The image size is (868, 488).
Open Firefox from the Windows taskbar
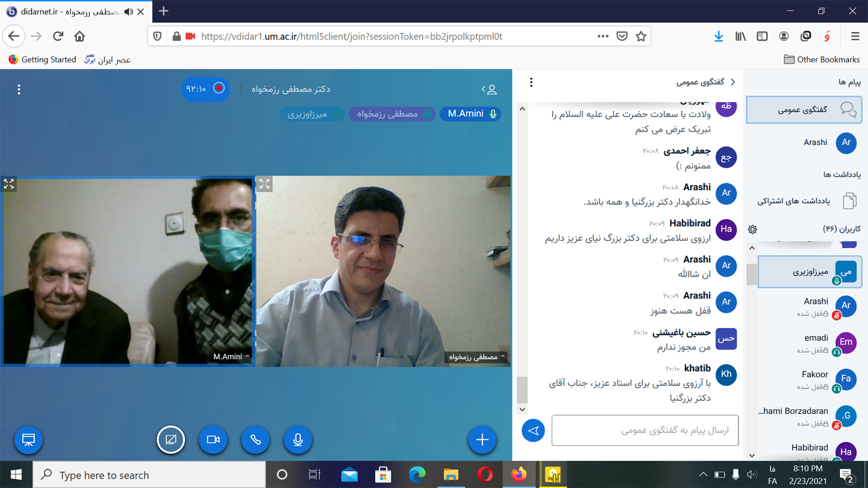(518, 475)
